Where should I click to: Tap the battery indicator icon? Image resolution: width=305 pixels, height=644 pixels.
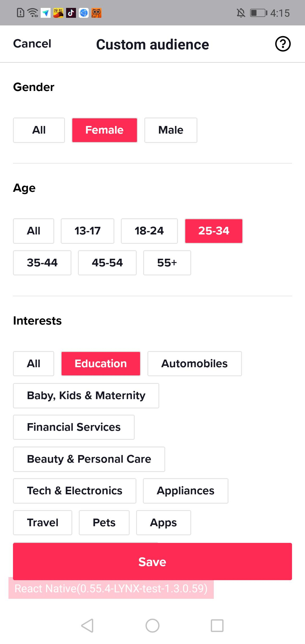(258, 13)
